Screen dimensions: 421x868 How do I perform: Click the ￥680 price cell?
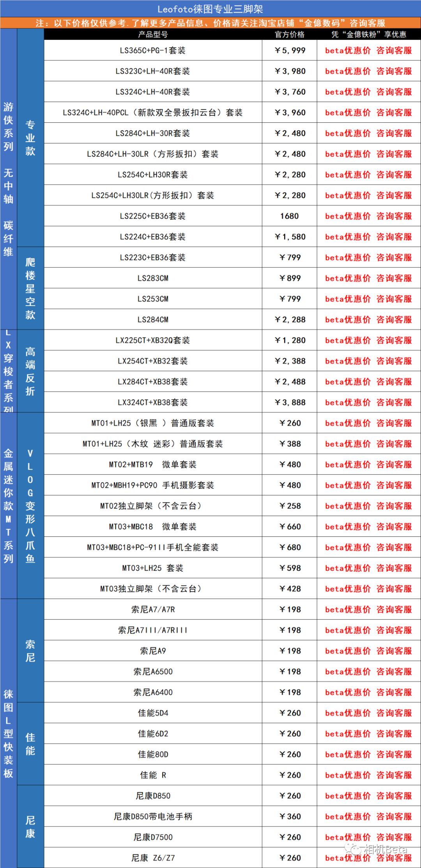click(x=290, y=546)
